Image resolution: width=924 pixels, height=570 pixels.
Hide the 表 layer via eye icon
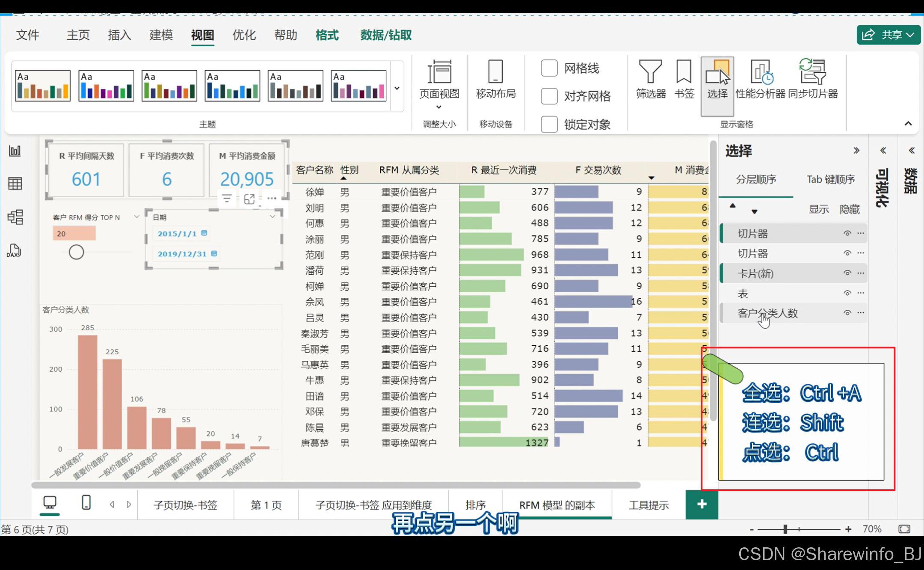point(847,293)
